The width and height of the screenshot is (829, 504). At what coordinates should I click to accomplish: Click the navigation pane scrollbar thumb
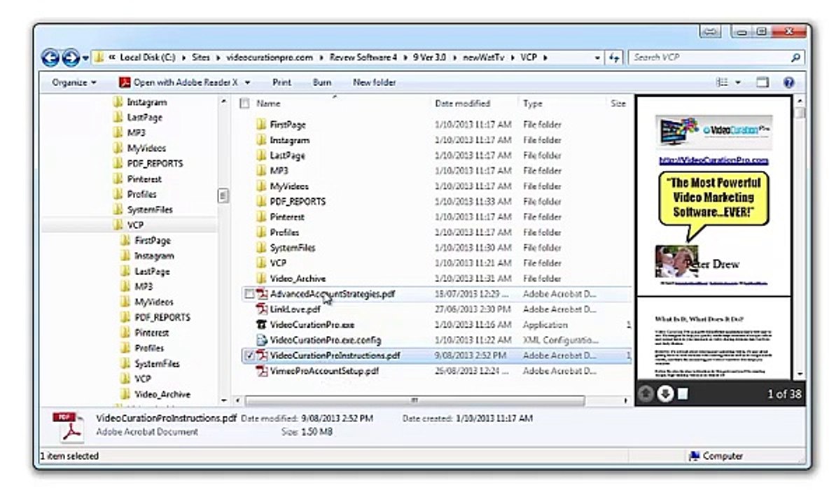click(223, 195)
